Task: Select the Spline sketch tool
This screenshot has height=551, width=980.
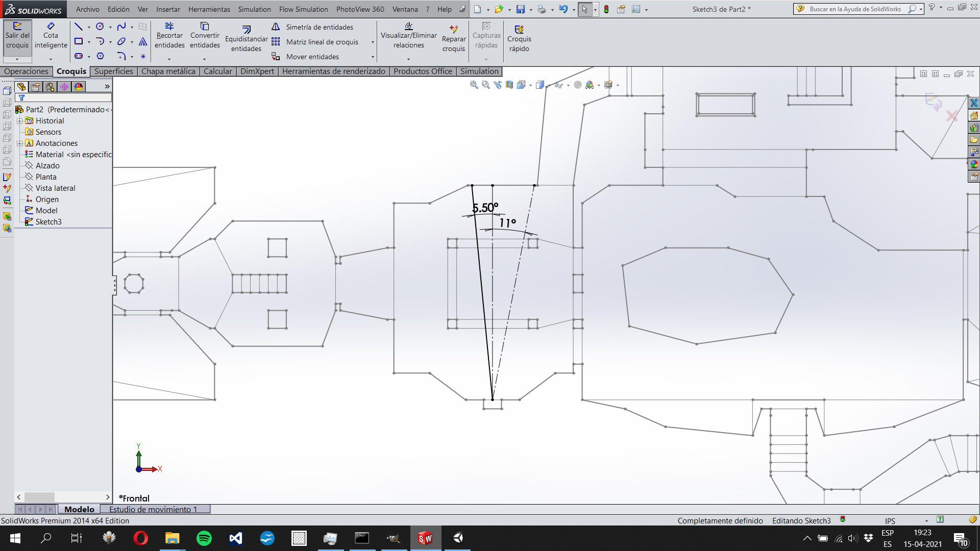Action: (x=121, y=27)
